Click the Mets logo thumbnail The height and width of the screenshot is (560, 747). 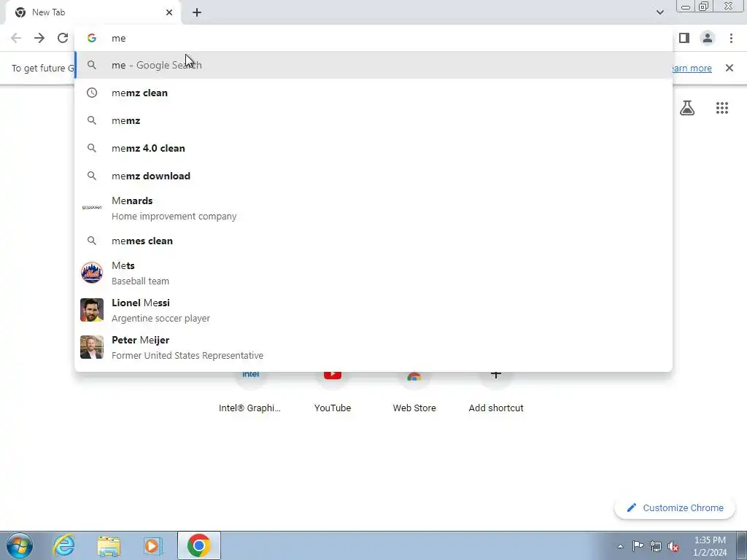[x=92, y=273]
